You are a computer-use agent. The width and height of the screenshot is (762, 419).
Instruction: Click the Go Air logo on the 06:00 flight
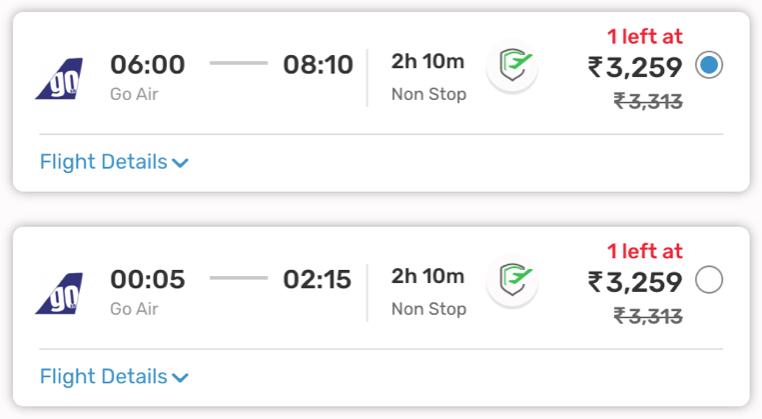pos(59,79)
